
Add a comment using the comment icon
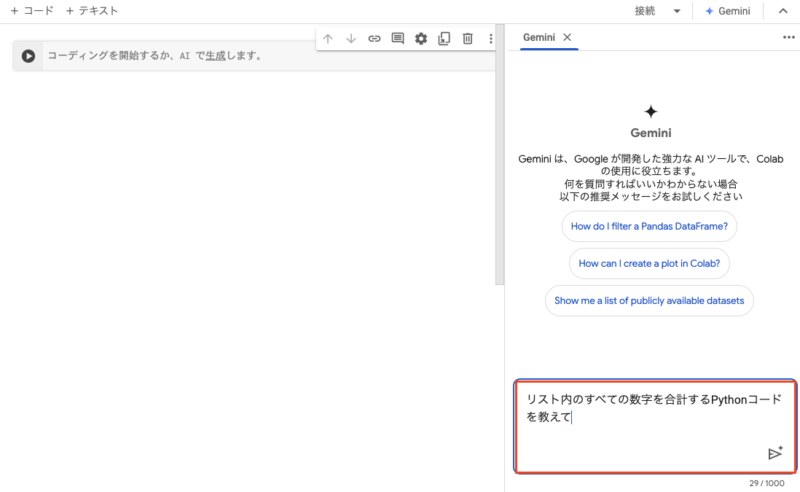[397, 38]
